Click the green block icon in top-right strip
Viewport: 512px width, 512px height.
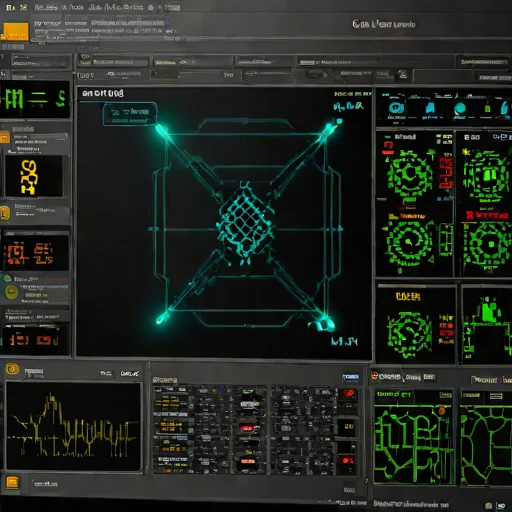[487, 109]
